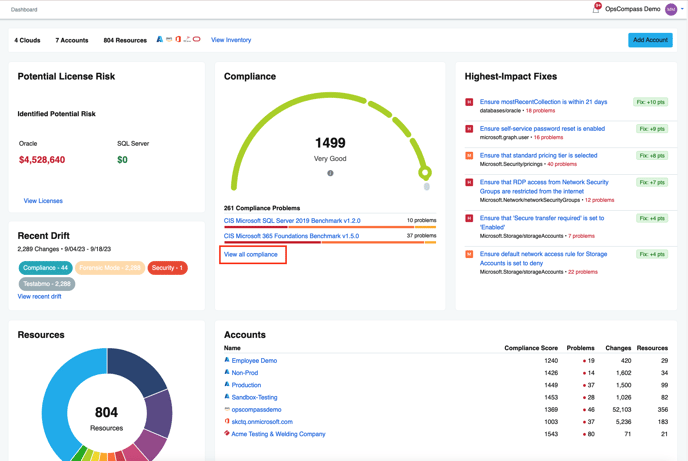Select the Security - 1 drift tag
The width and height of the screenshot is (688, 461).
pos(168,268)
